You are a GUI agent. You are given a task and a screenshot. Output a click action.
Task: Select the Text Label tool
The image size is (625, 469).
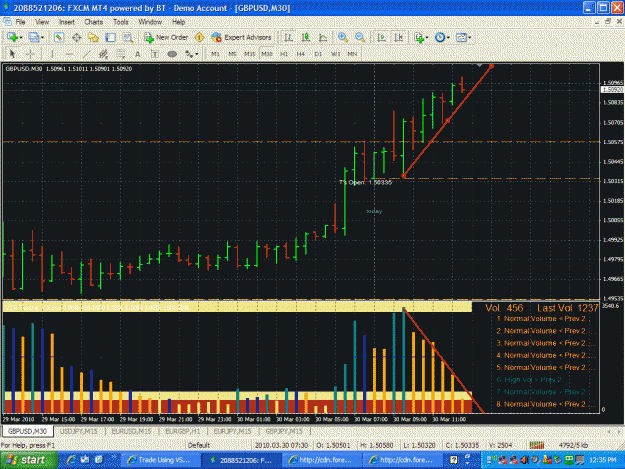pos(155,54)
